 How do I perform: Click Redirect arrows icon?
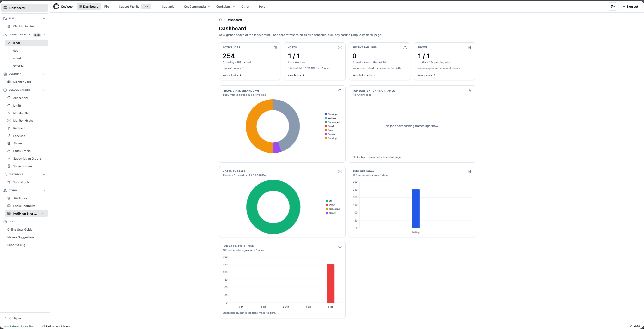click(x=9, y=128)
